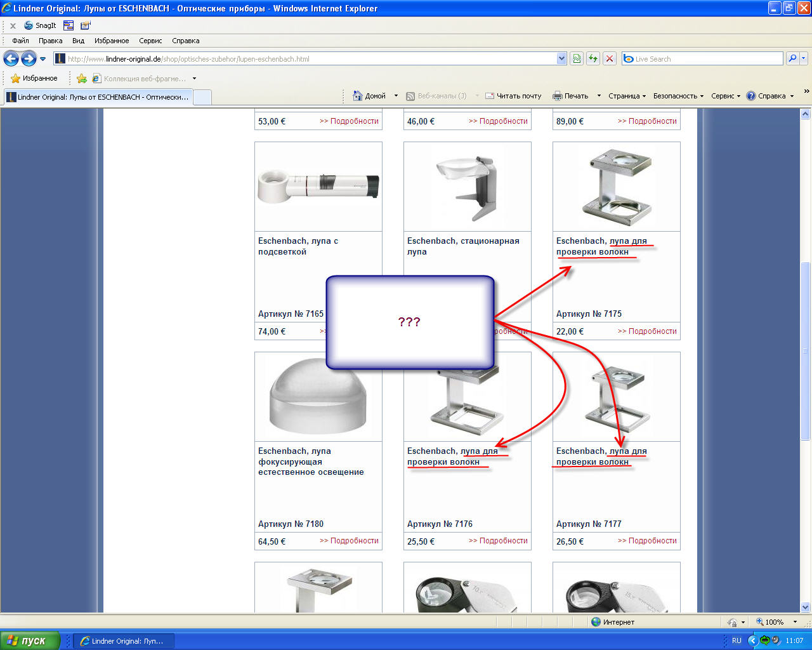812x650 pixels.
Task: Click the Refresh page icon
Action: click(593, 58)
